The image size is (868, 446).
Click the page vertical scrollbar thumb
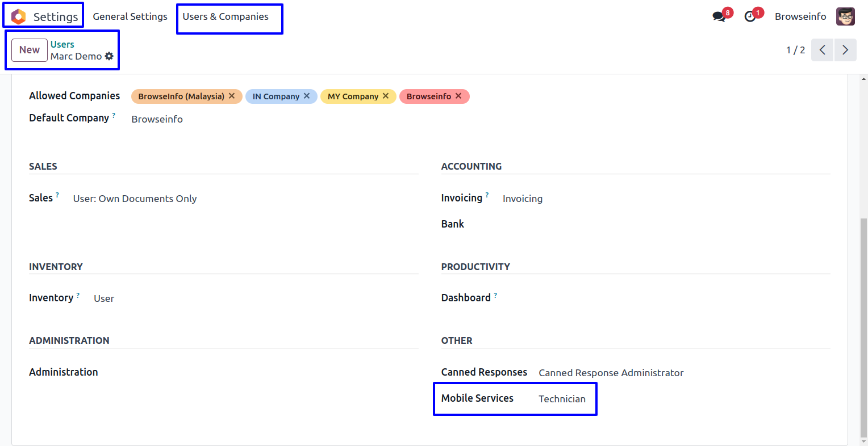[863, 327]
